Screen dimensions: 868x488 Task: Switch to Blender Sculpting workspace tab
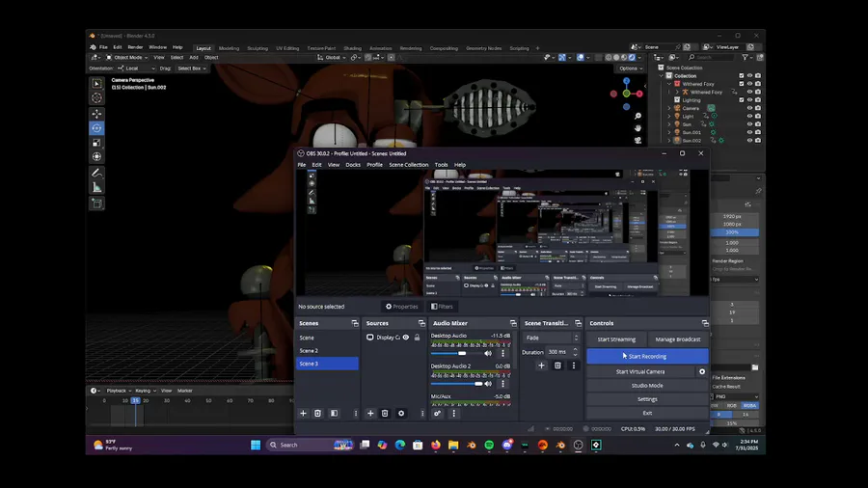(258, 48)
